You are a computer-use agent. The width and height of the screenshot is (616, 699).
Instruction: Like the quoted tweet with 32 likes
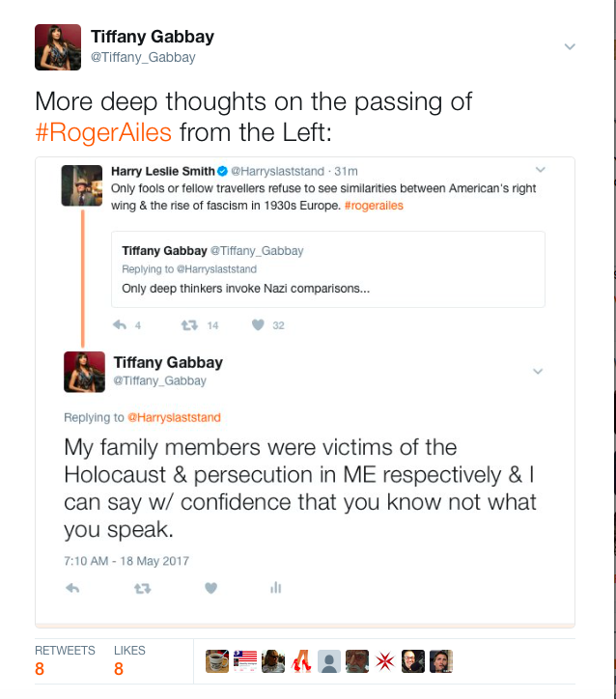click(x=258, y=325)
